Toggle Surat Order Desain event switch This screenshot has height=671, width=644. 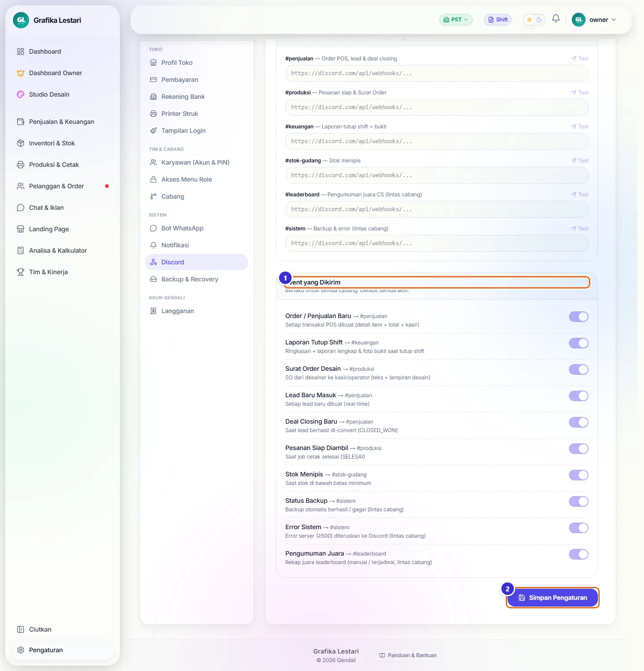click(x=579, y=369)
